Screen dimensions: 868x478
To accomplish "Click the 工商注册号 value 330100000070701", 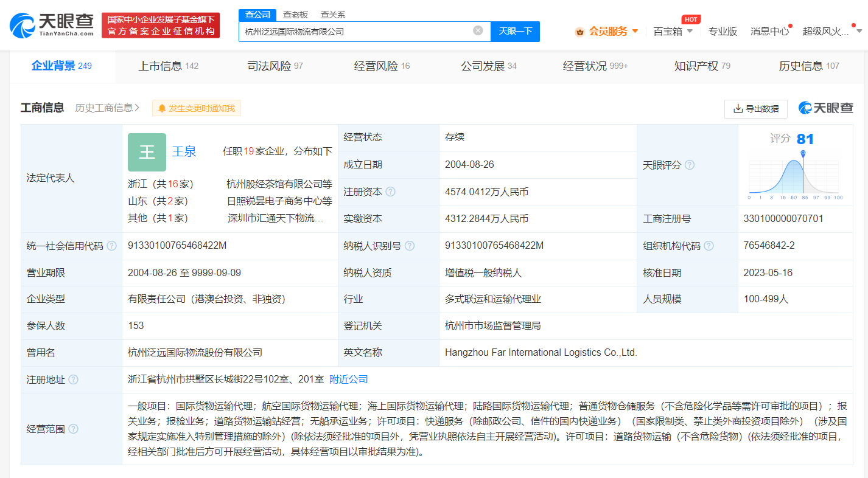I will coord(783,218).
